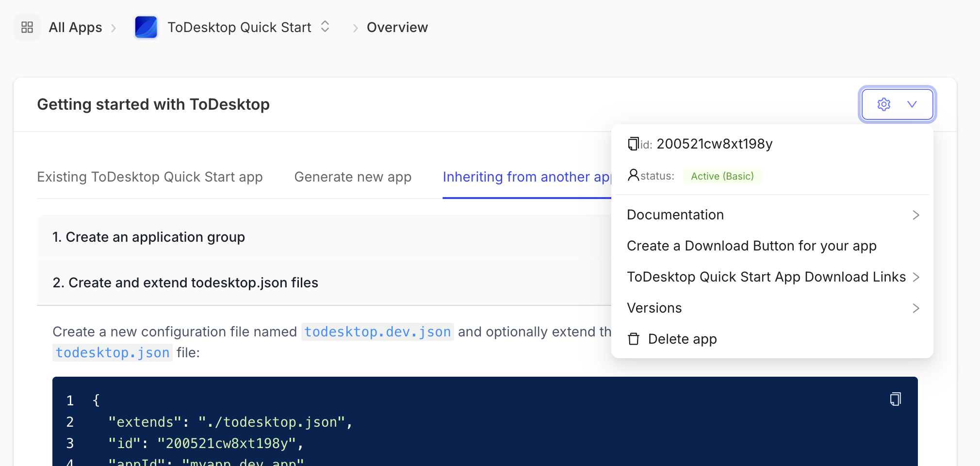Click the todesktop.json inline code

click(x=113, y=352)
